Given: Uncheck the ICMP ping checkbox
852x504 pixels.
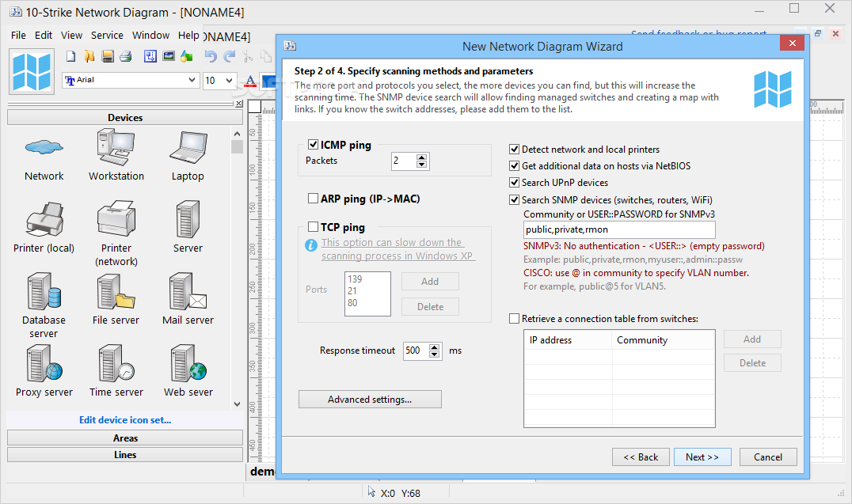Looking at the screenshot, I should 313,145.
